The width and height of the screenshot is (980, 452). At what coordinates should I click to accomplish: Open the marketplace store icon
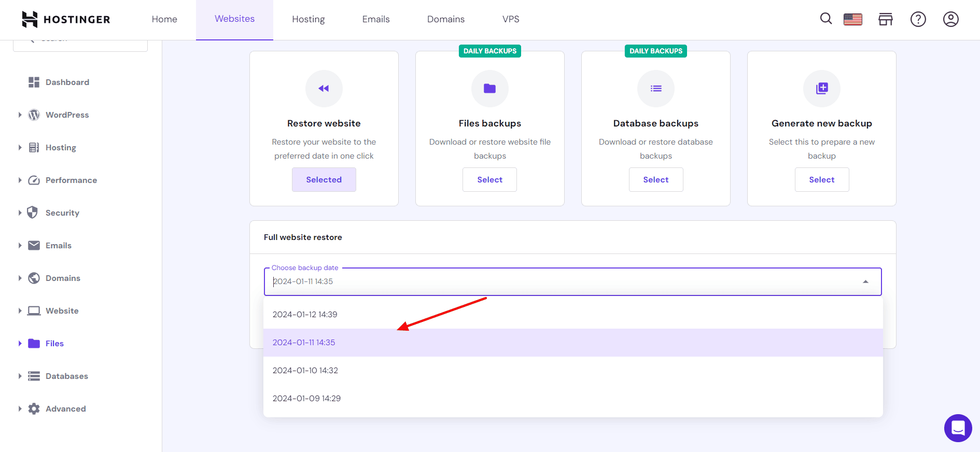[x=885, y=20]
